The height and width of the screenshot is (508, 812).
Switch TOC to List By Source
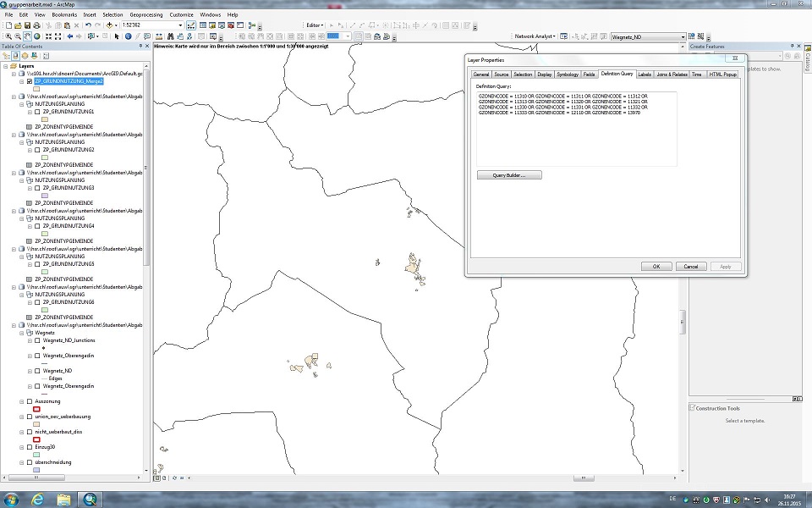[14, 56]
